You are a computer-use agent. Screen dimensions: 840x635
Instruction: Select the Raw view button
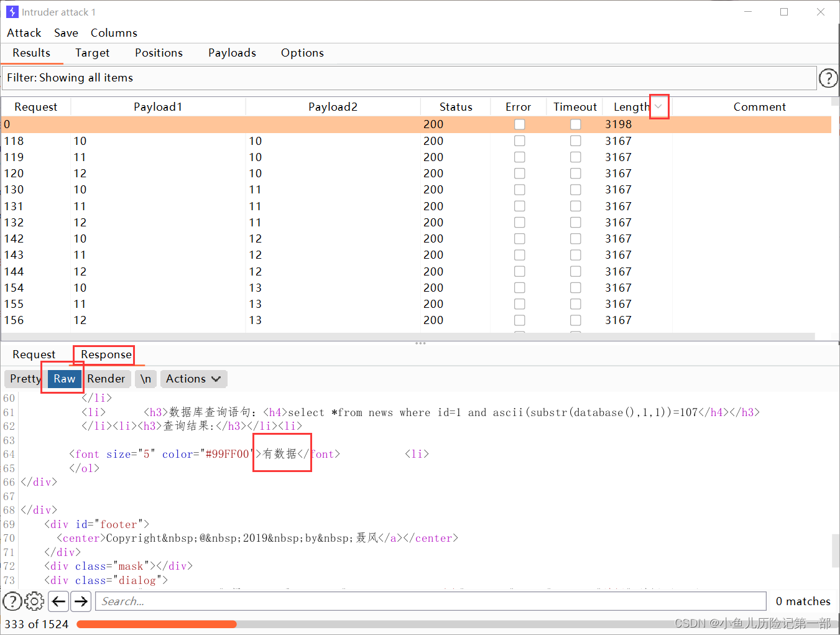[64, 379]
